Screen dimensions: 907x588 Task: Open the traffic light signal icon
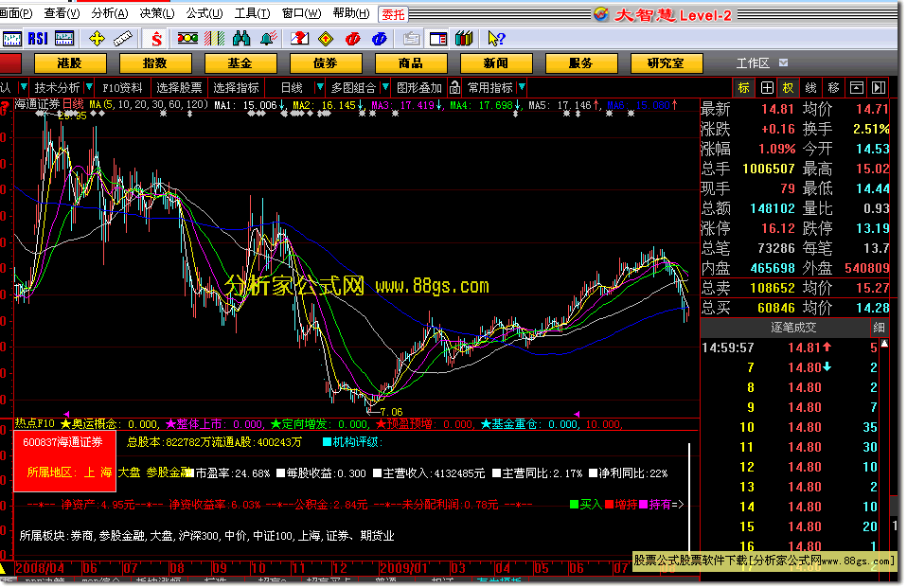coord(187,39)
